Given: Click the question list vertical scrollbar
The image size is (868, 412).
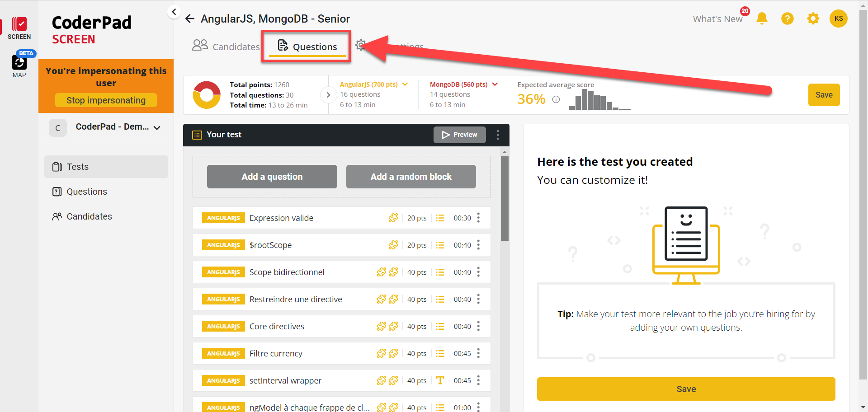Looking at the screenshot, I should click(x=505, y=199).
